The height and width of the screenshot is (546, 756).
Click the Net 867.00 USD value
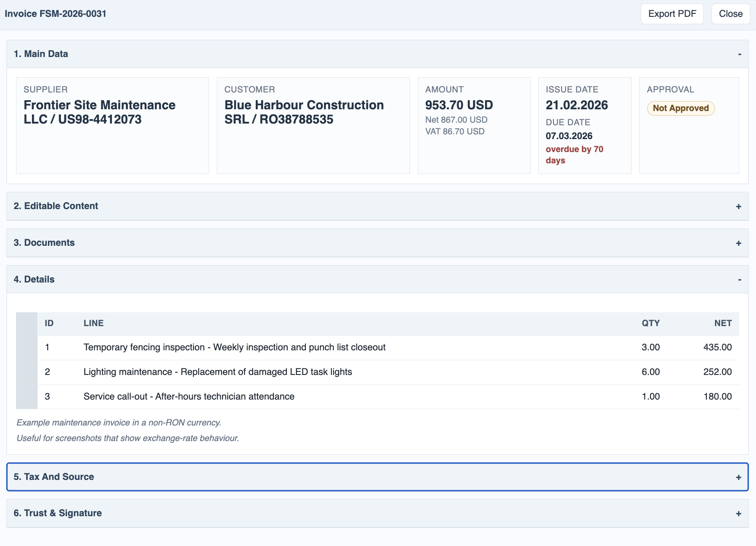click(456, 120)
